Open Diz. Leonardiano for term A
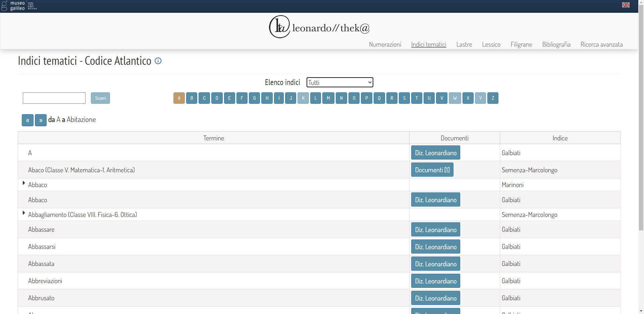Screen dimensions: 644x314 [436, 153]
